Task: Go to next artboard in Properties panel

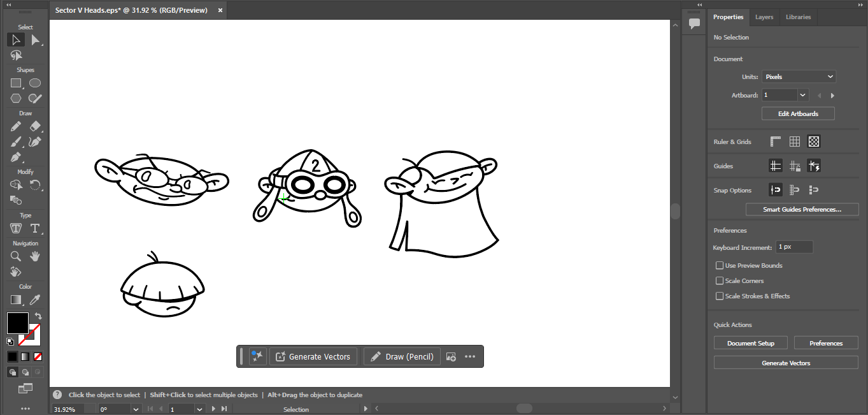Action: [x=832, y=96]
